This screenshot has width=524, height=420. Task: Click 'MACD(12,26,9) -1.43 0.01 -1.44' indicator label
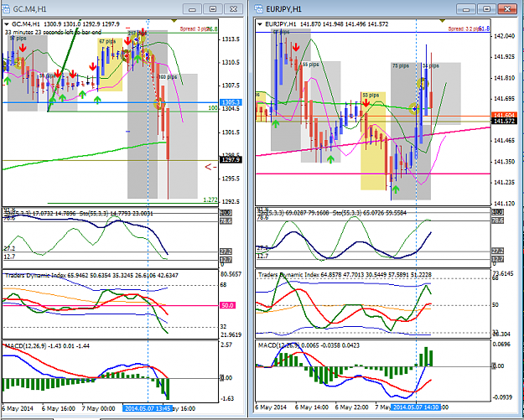47,346
